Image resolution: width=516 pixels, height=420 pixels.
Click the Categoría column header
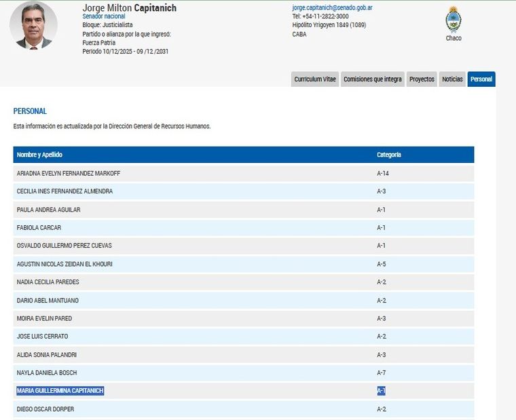pyautogui.click(x=389, y=155)
